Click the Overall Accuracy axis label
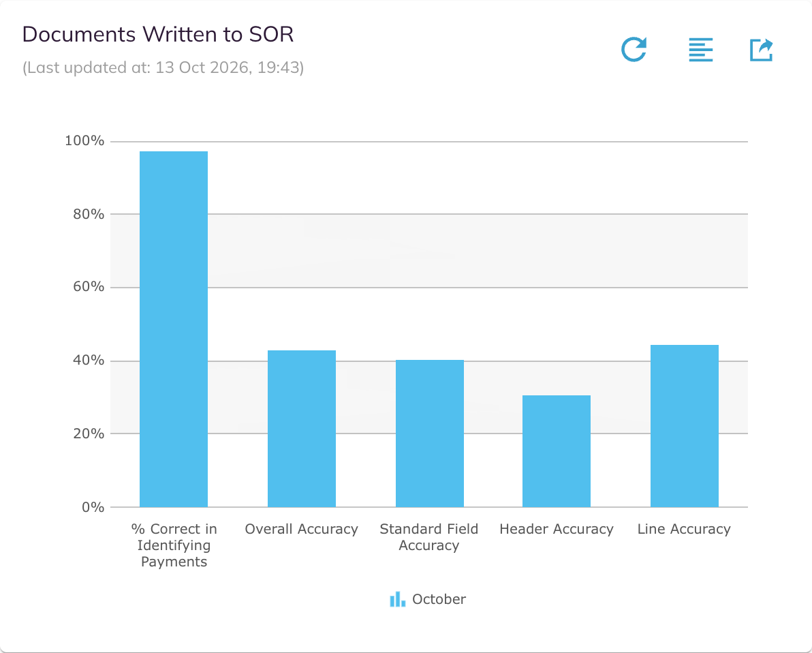812x653 pixels. pos(301,529)
